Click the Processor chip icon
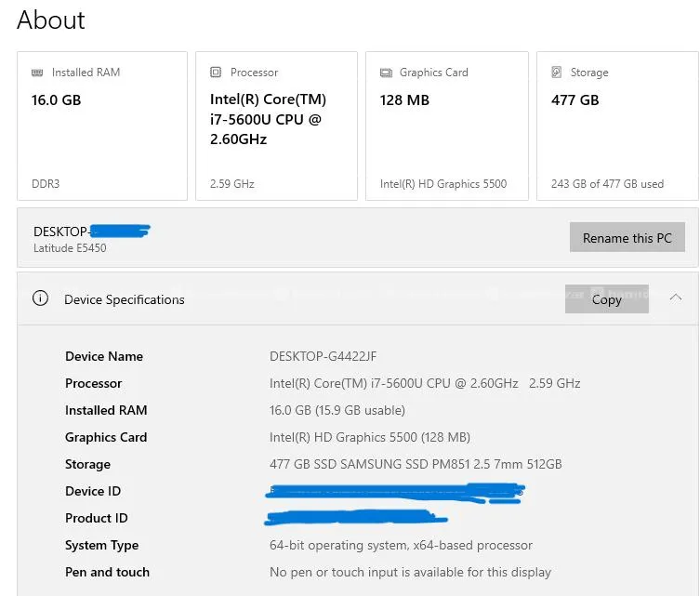This screenshot has height=596, width=700. tap(216, 72)
